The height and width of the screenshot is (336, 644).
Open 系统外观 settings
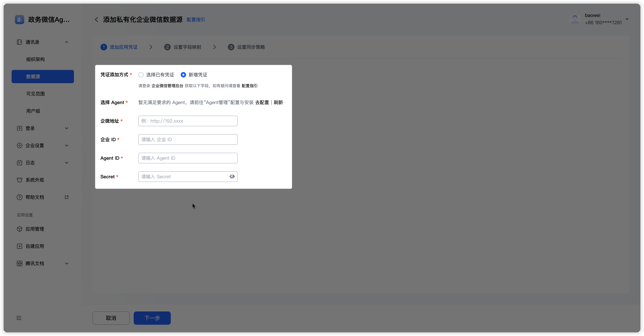click(34, 180)
